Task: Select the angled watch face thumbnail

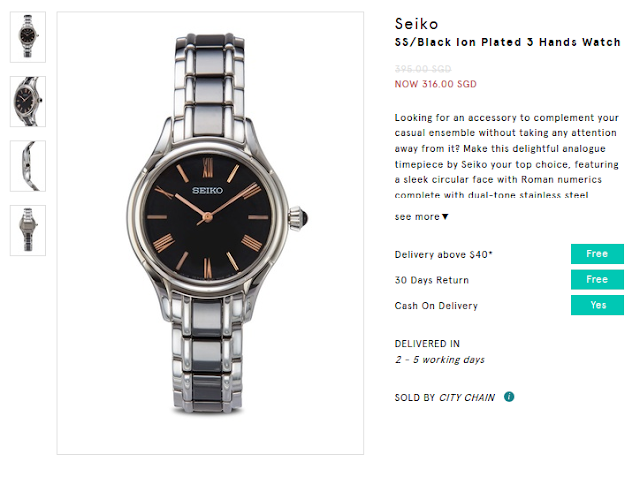Action: click(28, 101)
